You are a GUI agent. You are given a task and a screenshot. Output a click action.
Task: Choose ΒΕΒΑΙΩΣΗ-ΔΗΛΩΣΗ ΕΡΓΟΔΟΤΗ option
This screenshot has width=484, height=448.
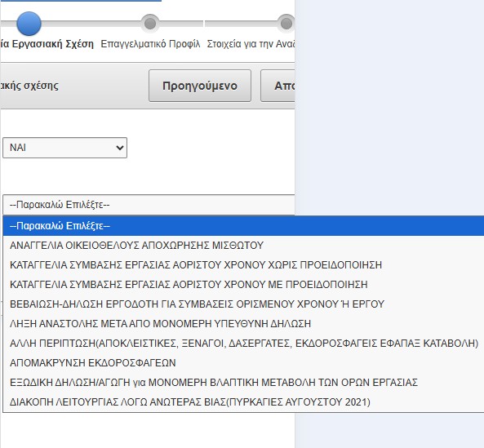243,304
